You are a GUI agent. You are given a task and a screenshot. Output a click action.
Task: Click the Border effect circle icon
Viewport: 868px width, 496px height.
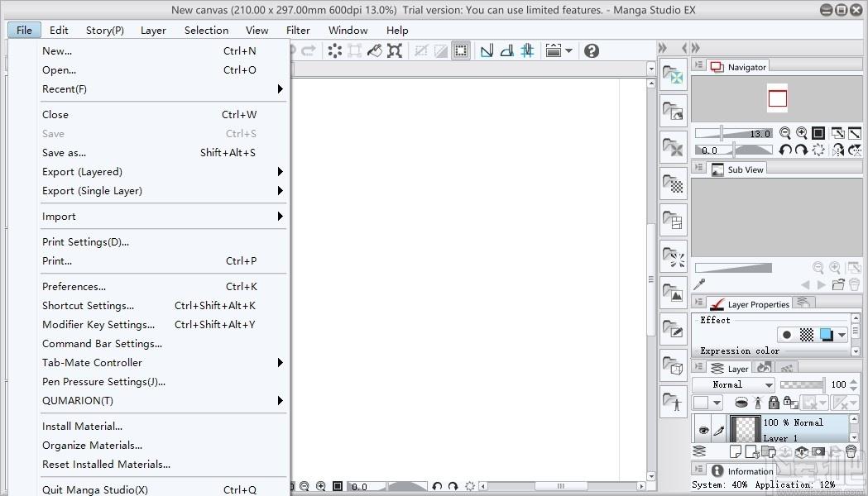coord(787,335)
